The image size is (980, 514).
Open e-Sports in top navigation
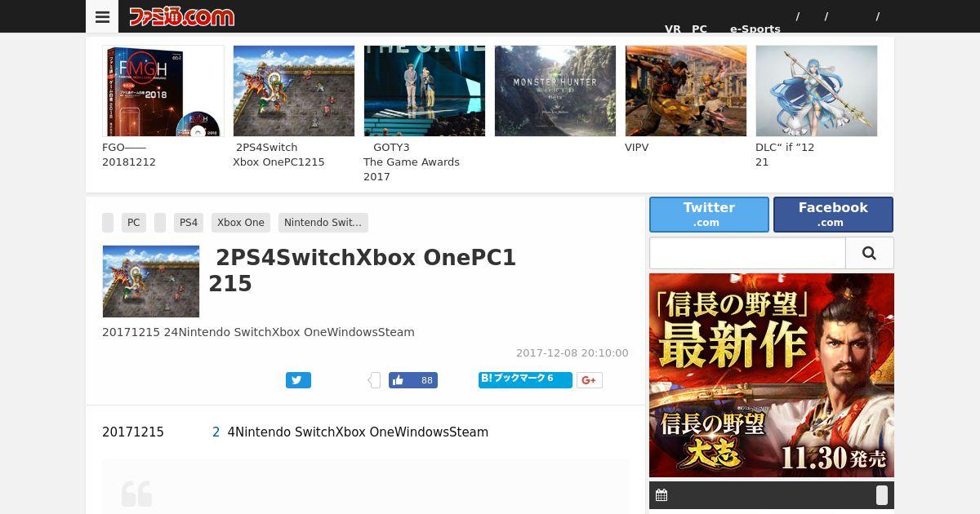[x=755, y=29]
